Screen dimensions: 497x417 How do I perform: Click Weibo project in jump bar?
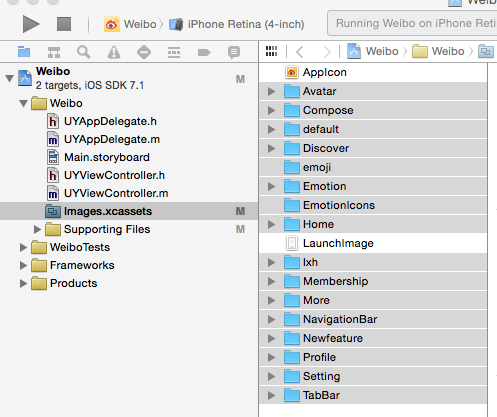[x=373, y=51]
